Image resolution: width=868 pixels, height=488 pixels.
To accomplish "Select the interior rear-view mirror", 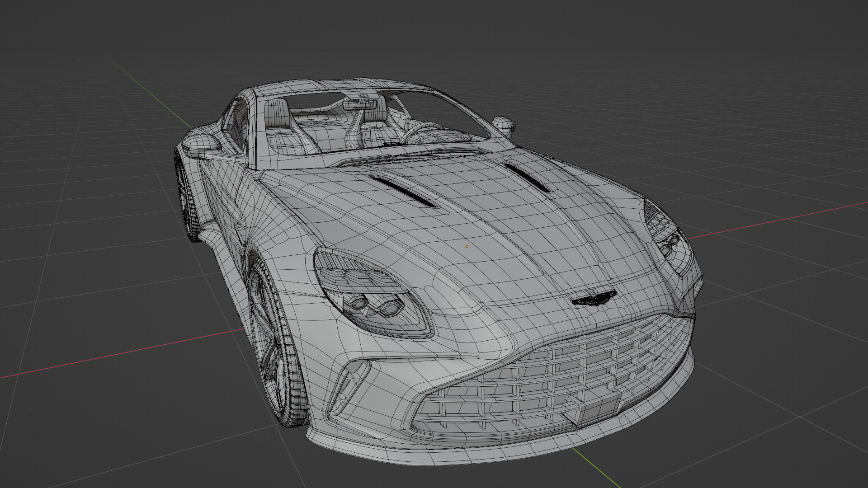I will [360, 105].
